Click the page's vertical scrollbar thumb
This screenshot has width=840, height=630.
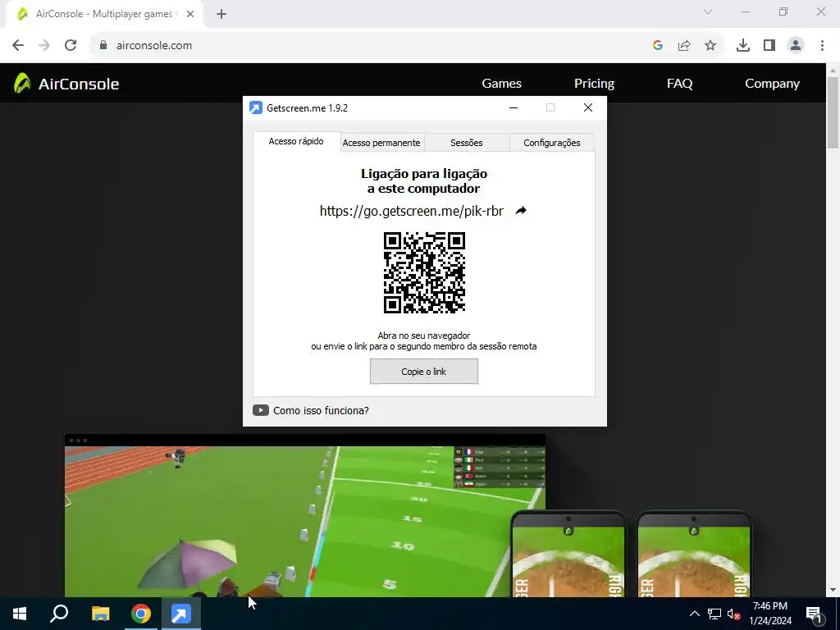pyautogui.click(x=833, y=112)
